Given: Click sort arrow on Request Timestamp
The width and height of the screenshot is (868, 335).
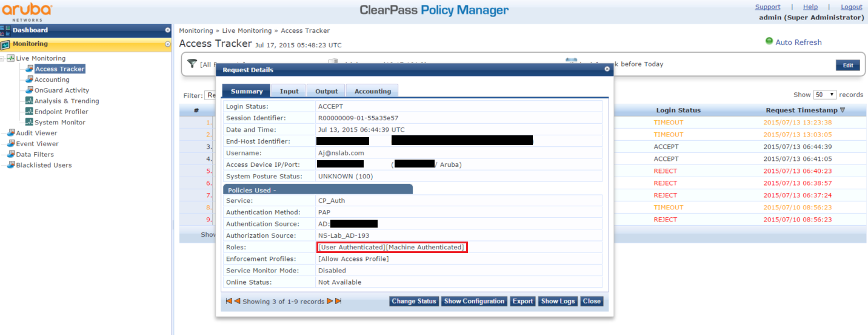Looking at the screenshot, I should point(842,110).
